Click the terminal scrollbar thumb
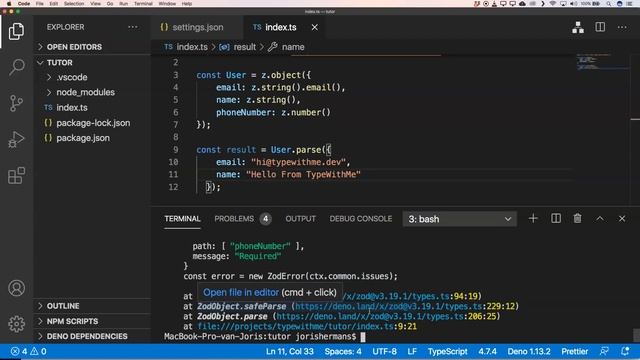Image resolution: width=640 pixels, height=360 pixels. (636, 335)
